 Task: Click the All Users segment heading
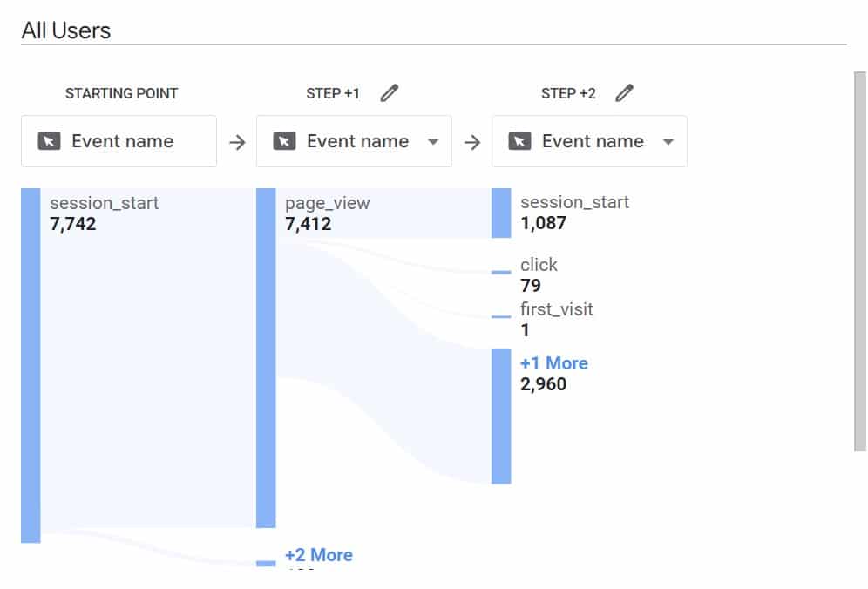coord(66,30)
